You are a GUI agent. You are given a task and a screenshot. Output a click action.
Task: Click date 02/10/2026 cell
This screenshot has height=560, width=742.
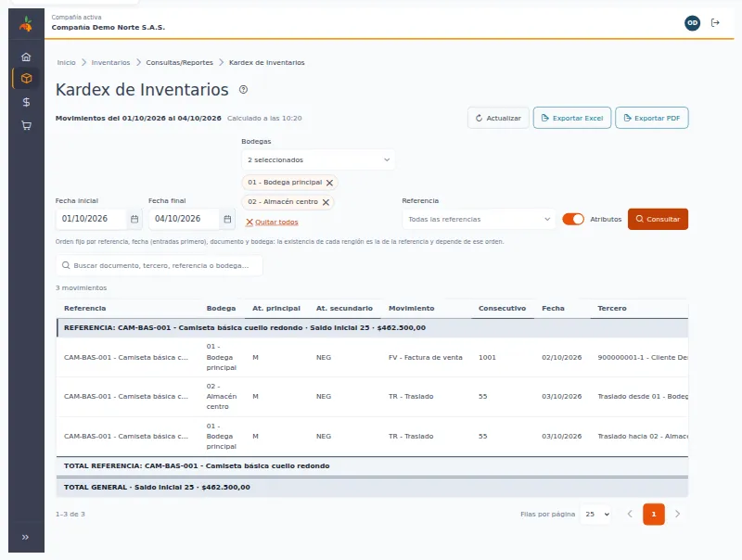pos(562,358)
